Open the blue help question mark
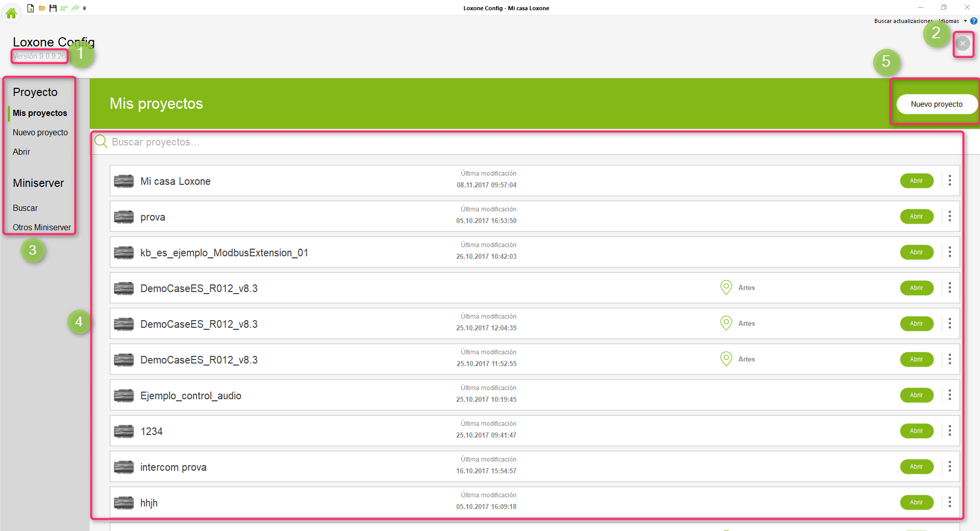This screenshot has width=980, height=531. [974, 21]
